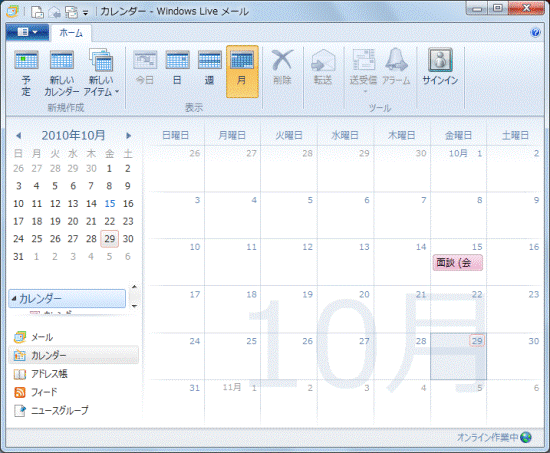Click the オンライン作業中 globe status icon
The image size is (550, 453).
click(526, 437)
